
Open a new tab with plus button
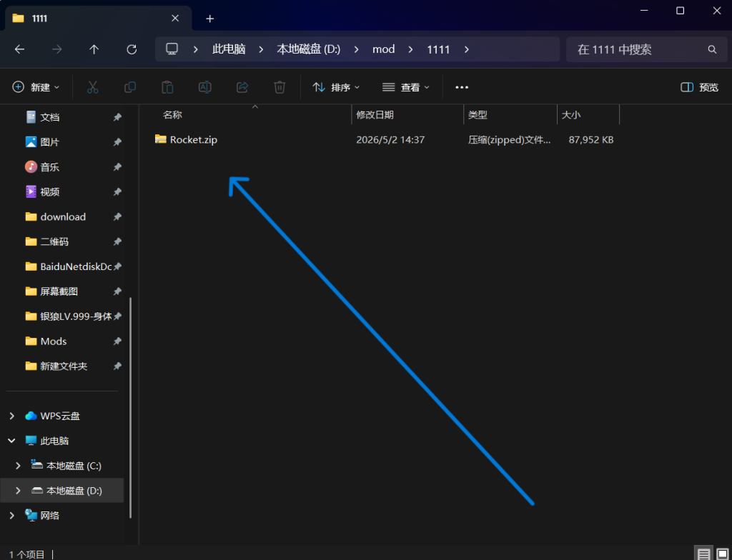click(x=210, y=19)
